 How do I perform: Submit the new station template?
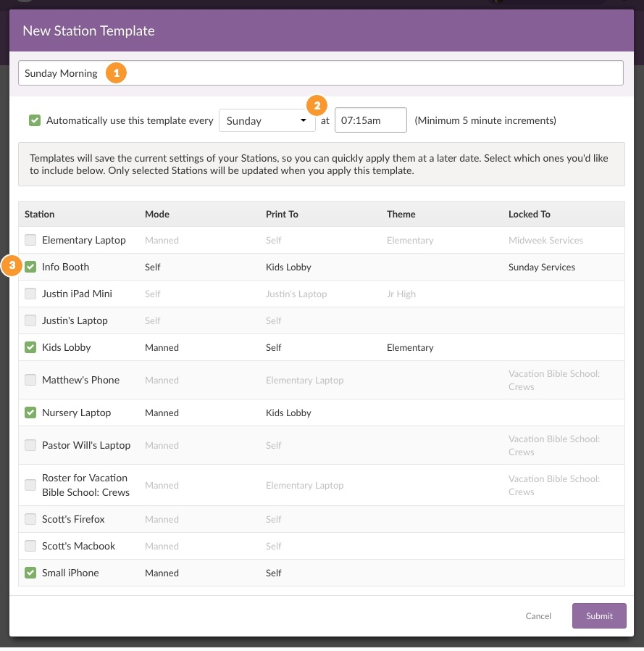point(599,615)
